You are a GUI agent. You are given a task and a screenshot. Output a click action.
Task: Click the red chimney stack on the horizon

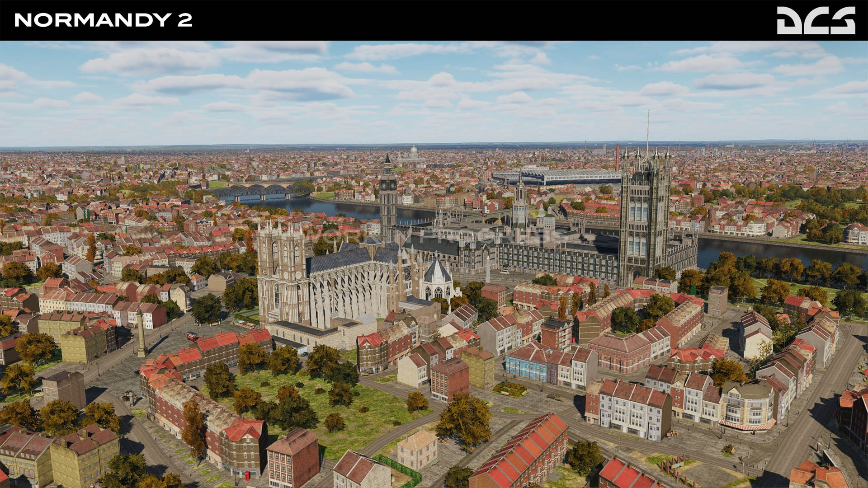(x=617, y=157)
